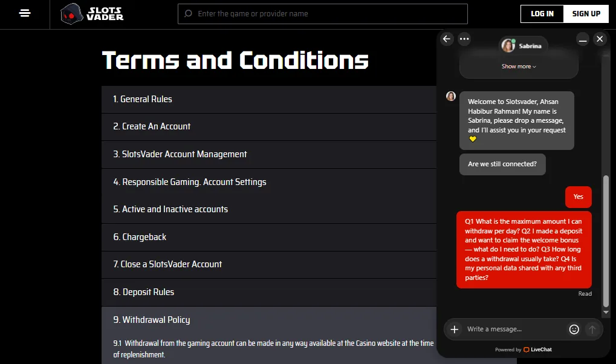This screenshot has width=616, height=364.
Task: Close the LiveChat widget
Action: coord(600,39)
